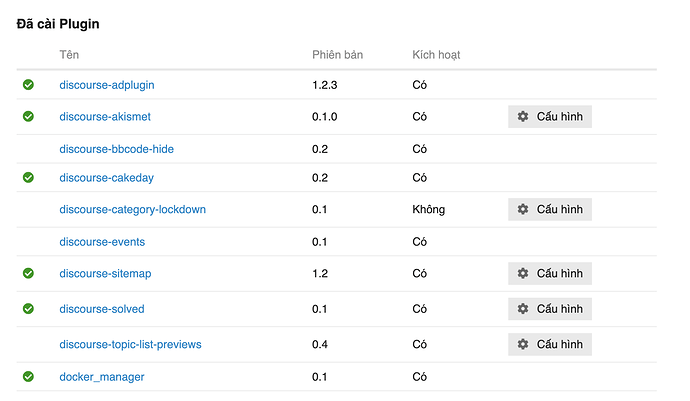Open the discourse-akismet plugin link
Screen dimensions: 690x401
tap(105, 117)
